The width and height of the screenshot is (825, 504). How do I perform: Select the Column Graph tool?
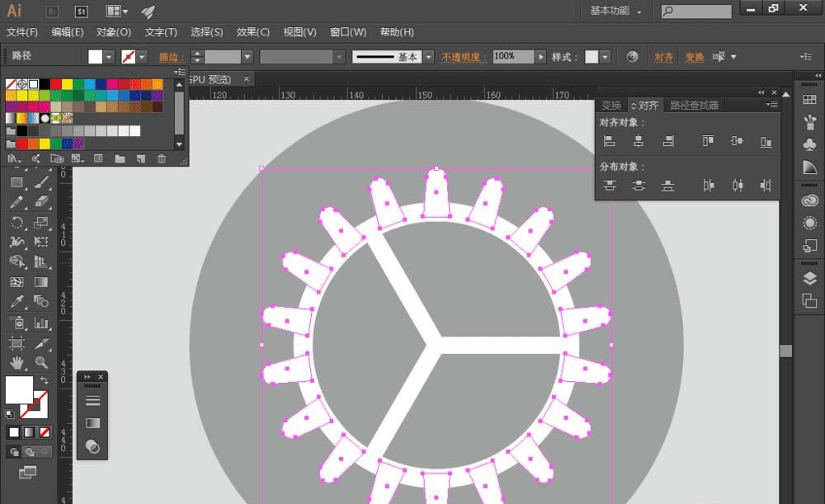click(41, 323)
